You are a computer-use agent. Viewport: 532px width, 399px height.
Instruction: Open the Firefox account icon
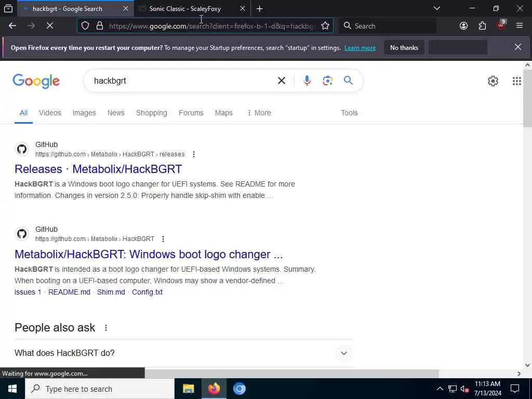coord(463,26)
